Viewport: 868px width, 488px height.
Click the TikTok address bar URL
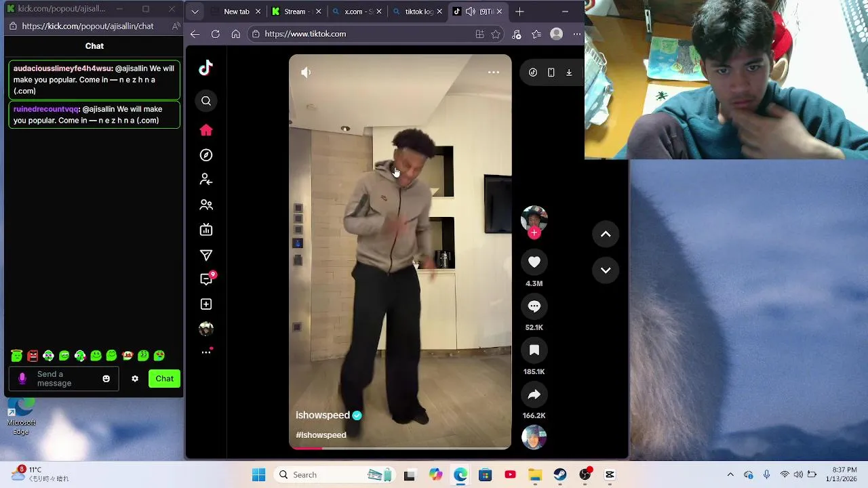pyautogui.click(x=305, y=34)
